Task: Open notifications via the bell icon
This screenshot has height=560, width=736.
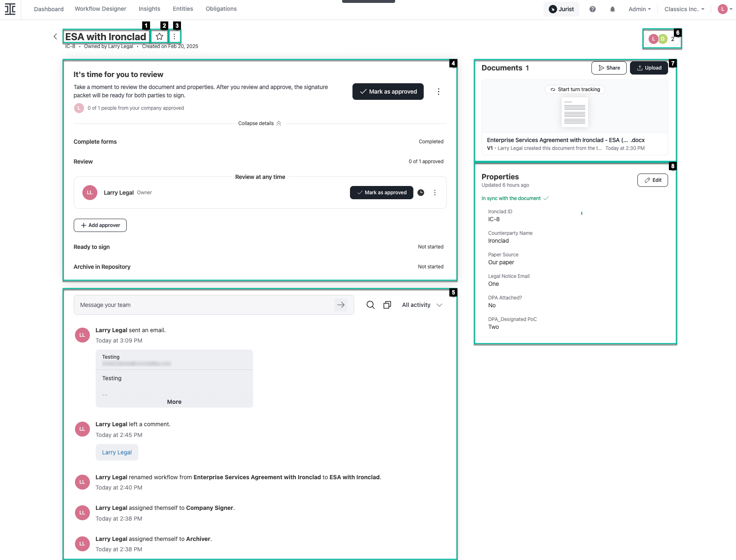Action: point(613,9)
